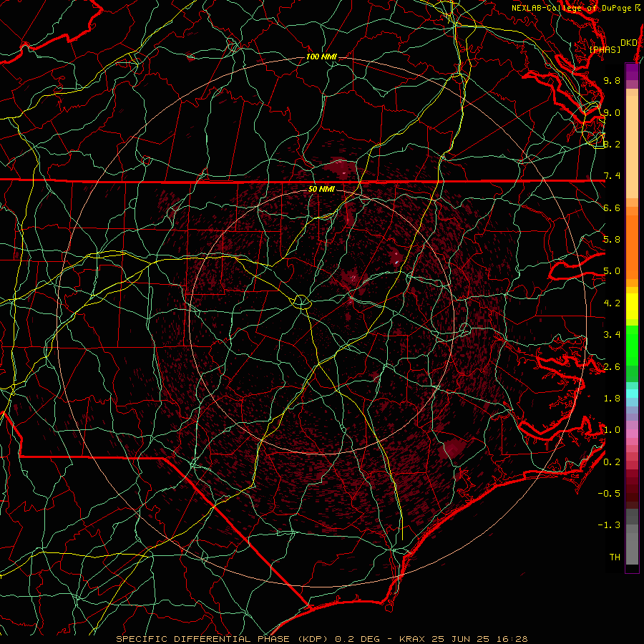Click the 4.2 scale label
Viewport: 644px width, 644px height.
click(x=612, y=303)
